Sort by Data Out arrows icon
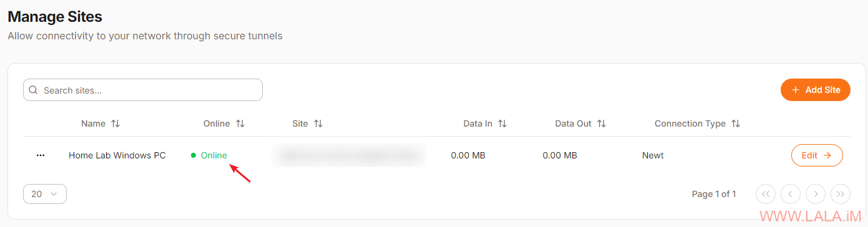 [x=602, y=123]
